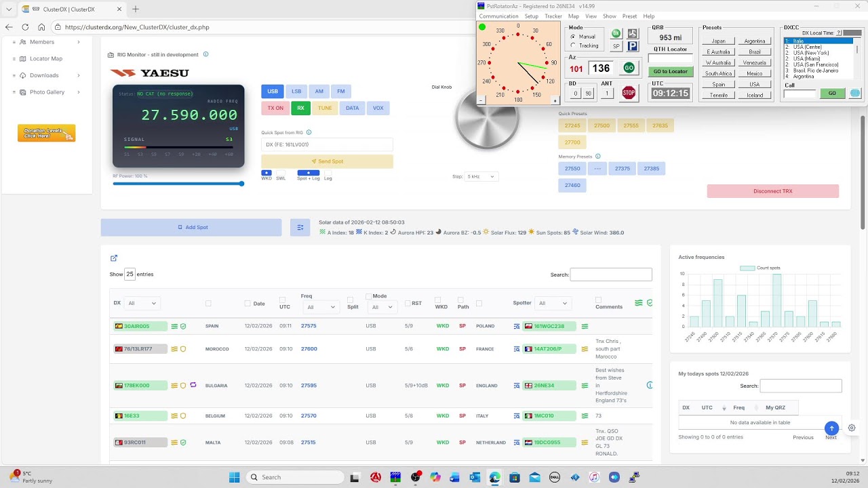Click the blue P park icon in PstRotatorAz
The height and width of the screenshot is (488, 868).
633,46
